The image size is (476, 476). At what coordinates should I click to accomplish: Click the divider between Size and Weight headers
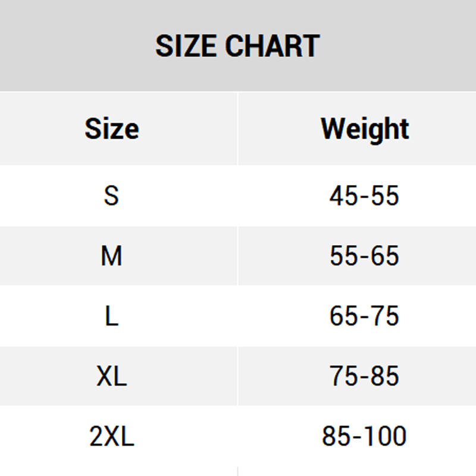click(237, 129)
